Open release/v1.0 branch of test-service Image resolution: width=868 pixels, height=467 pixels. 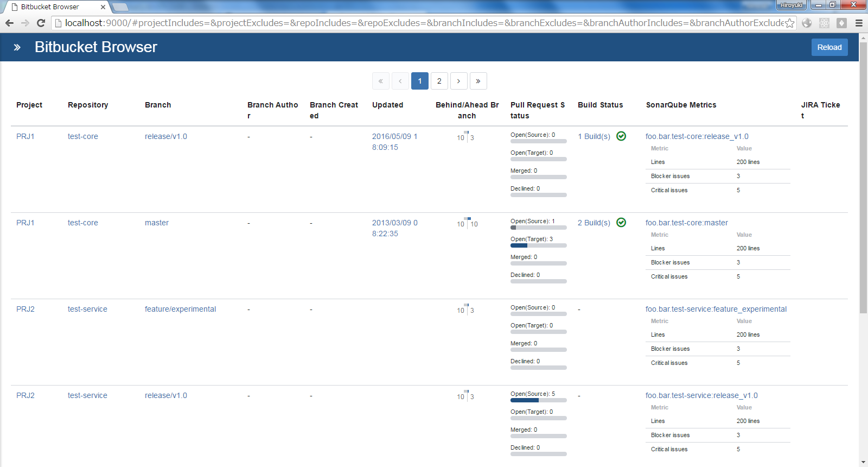166,395
